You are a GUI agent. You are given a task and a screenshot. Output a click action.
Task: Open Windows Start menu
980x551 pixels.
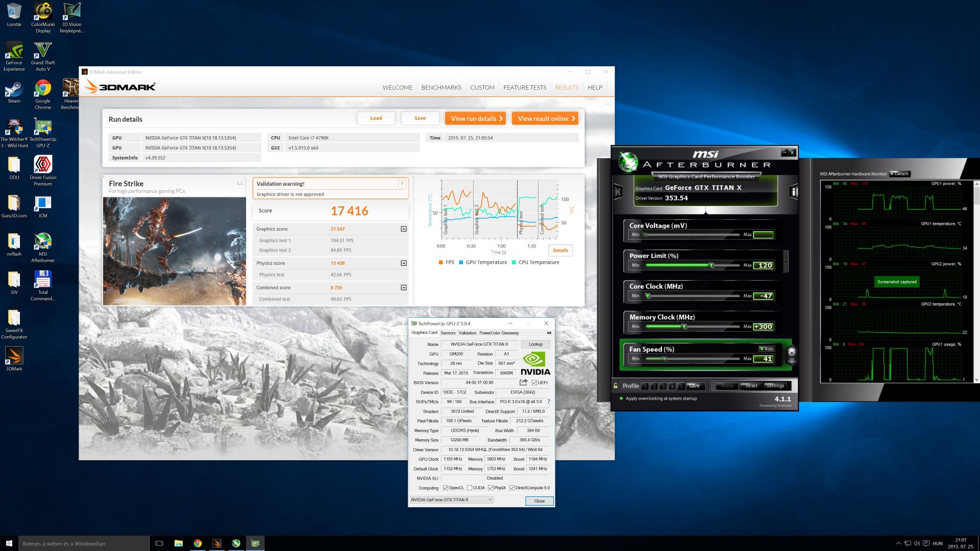(x=9, y=543)
